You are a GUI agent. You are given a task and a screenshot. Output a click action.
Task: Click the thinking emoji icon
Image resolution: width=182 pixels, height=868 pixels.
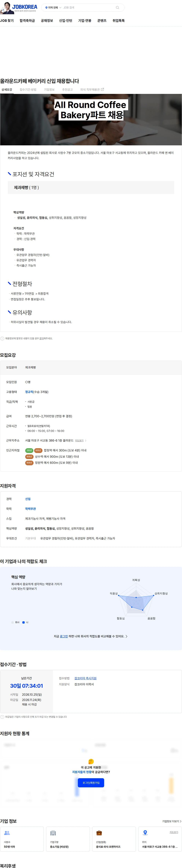pos(91,762)
